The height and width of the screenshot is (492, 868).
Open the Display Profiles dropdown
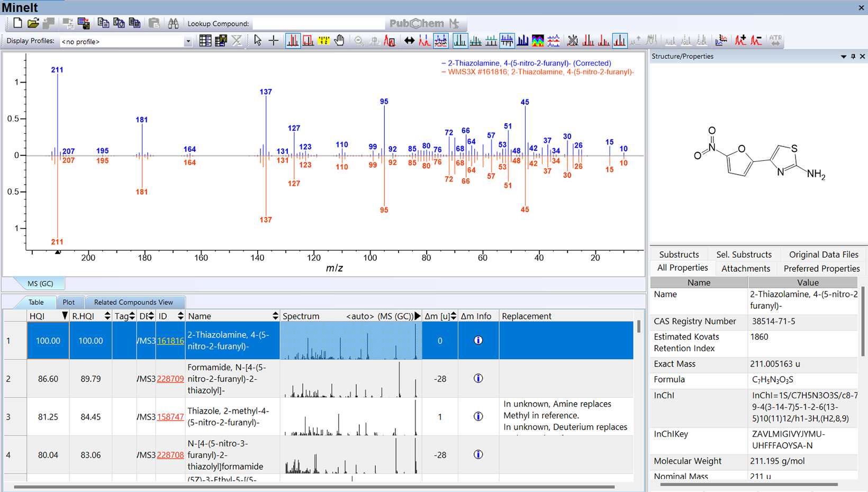point(187,41)
